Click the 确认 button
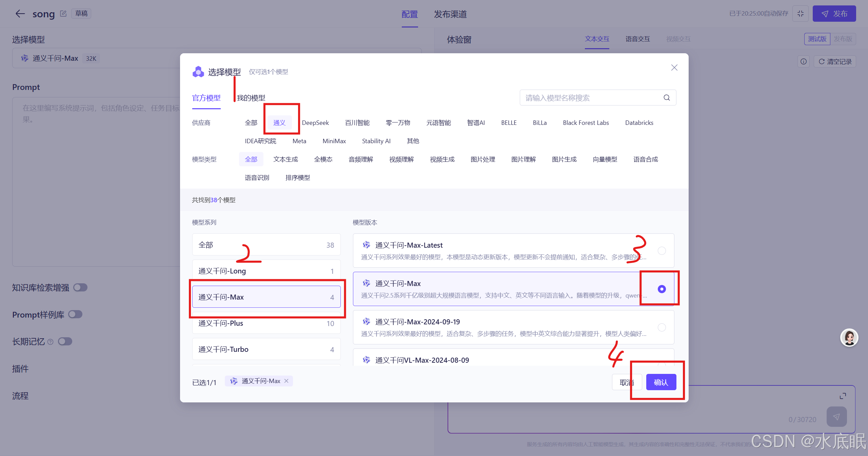Viewport: 868px width, 456px height. coord(661,382)
